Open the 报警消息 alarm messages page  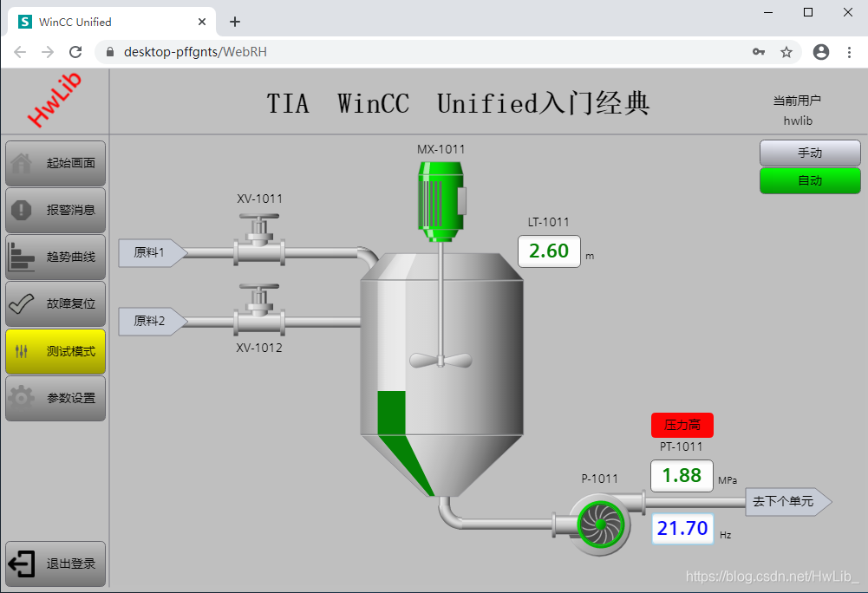coord(55,210)
